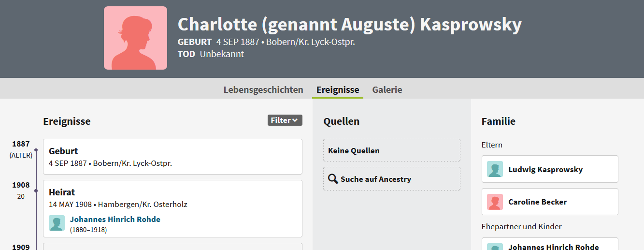Click the Suche auf Ancestry button
Viewport: 644px width, 250px height.
pyautogui.click(x=392, y=179)
